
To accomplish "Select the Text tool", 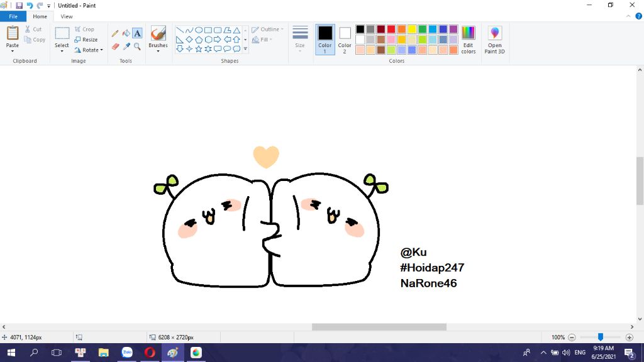I will click(x=137, y=33).
